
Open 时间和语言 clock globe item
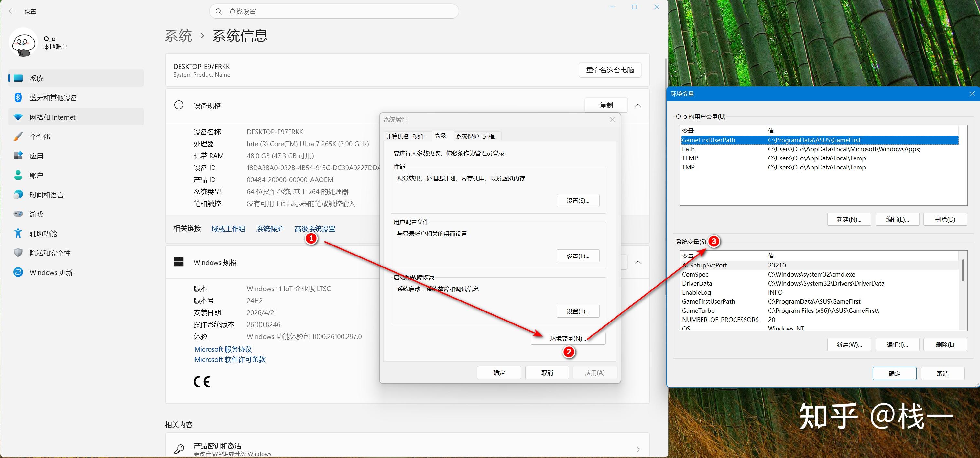pos(76,195)
